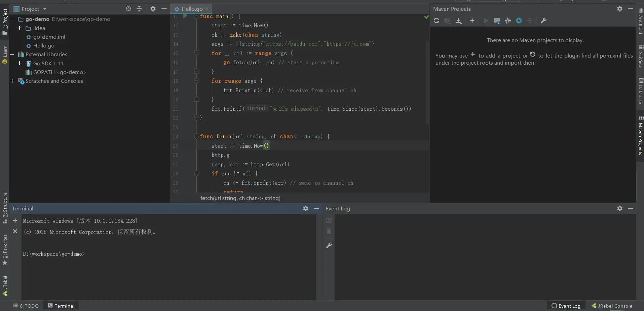Select the Hello.go editor tab
The height and width of the screenshot is (311, 644).
(x=192, y=9)
